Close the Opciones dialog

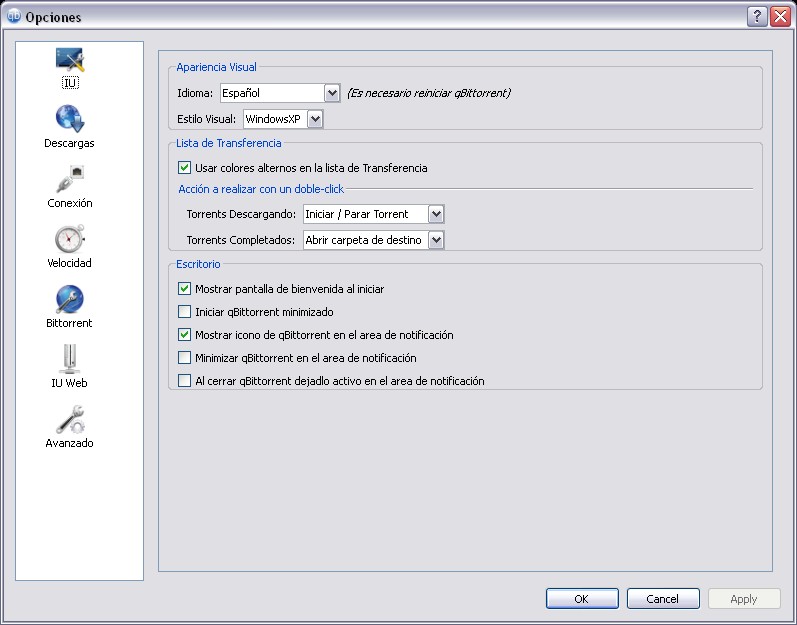780,16
